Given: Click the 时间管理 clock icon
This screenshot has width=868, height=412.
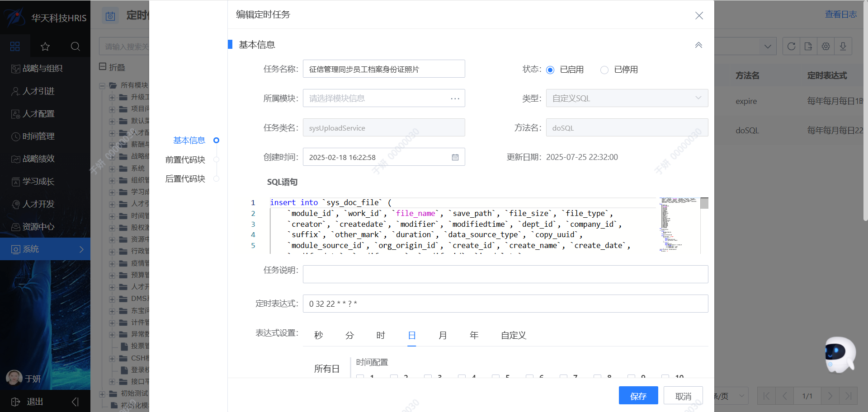Looking at the screenshot, I should (x=15, y=136).
